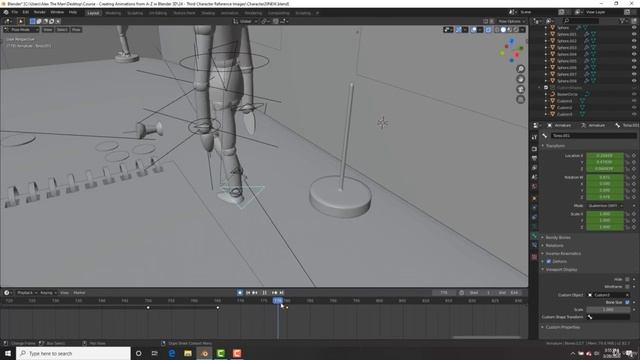Open the Bone properties tab icon
Image resolution: width=640 pixels, height=360 pixels.
(x=534, y=236)
